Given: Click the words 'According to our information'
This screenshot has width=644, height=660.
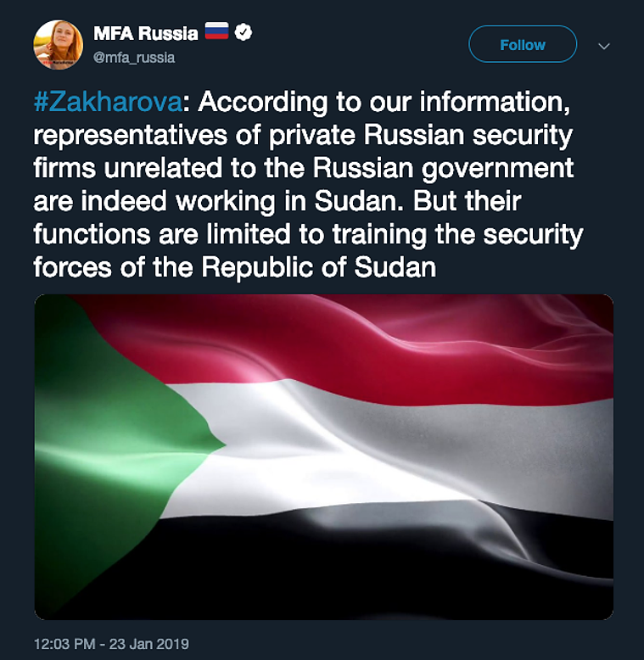Looking at the screenshot, I should click(x=384, y=102).
